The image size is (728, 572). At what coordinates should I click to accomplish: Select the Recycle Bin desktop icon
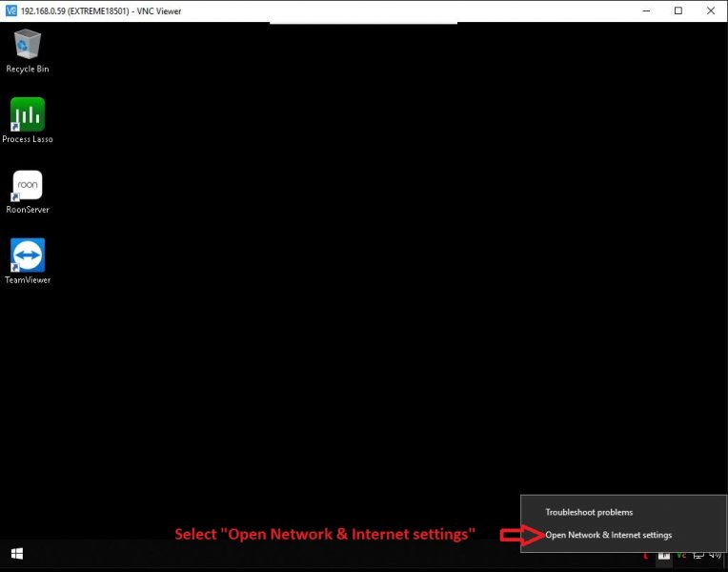[28, 44]
